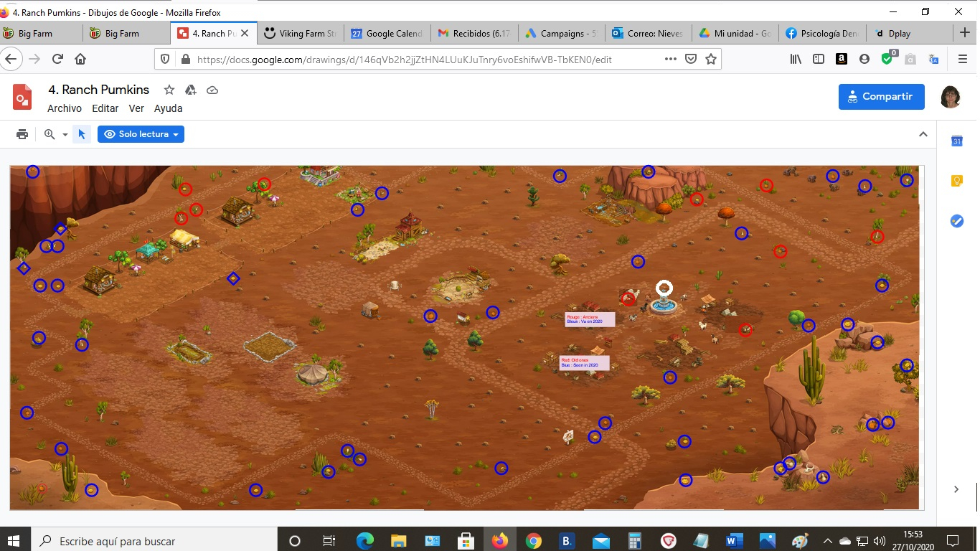
Task: Open Google Calendar side panel icon
Action: [x=956, y=141]
